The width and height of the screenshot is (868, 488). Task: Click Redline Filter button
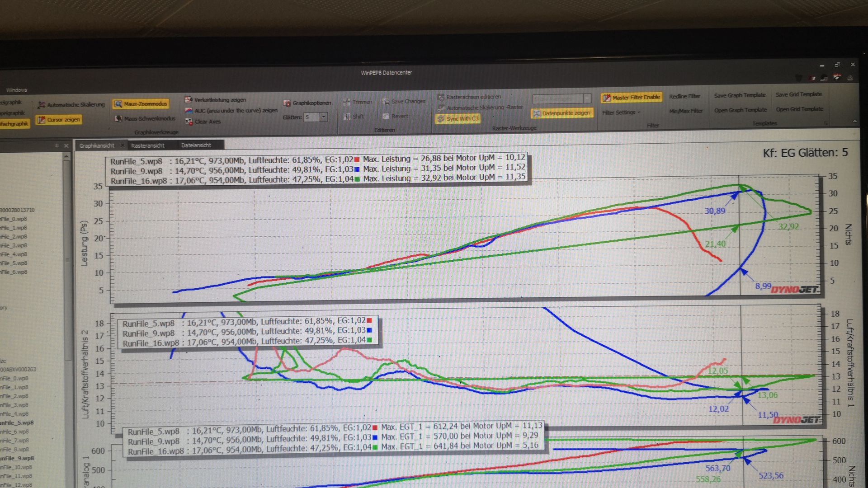pos(684,96)
